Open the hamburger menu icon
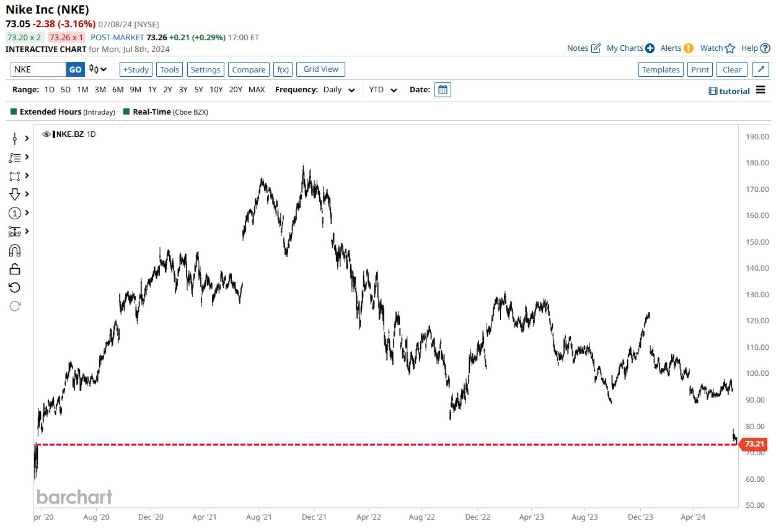Screen dimensions: 776x532 [x=761, y=90]
